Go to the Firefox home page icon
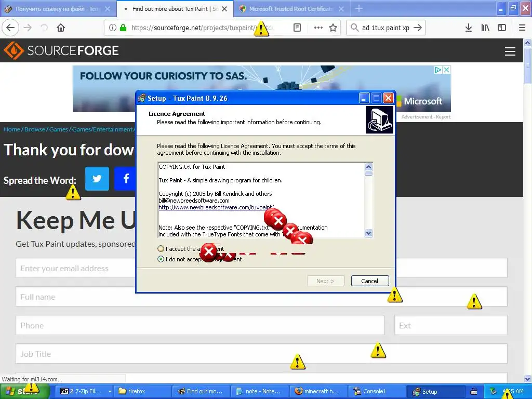The height and width of the screenshot is (399, 532). point(61,28)
